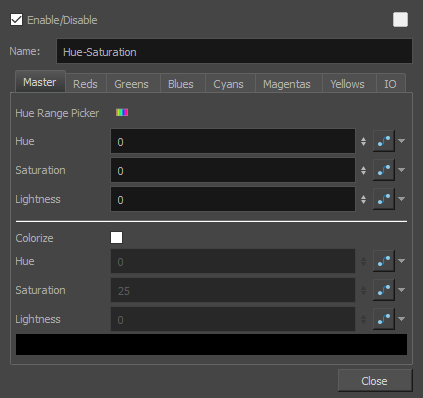
Task: Open the IO tab
Action: click(390, 84)
